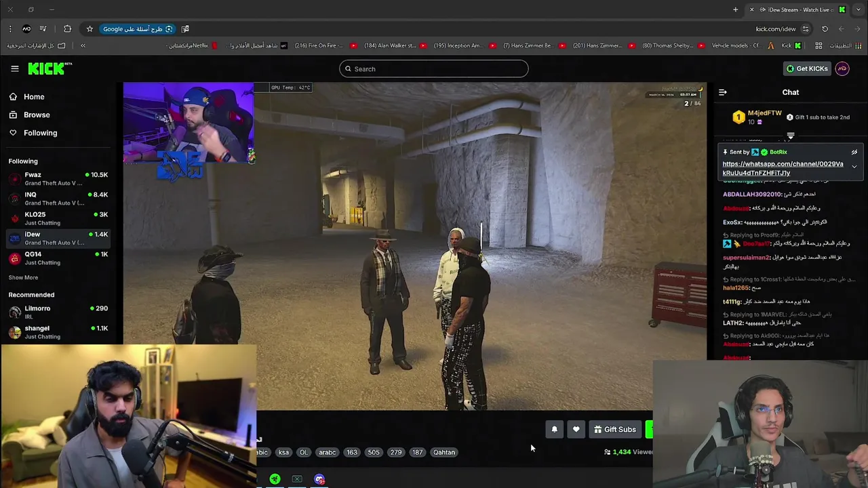The image size is (868, 488).
Task: Select the 505 stream tag
Action: pyautogui.click(x=374, y=453)
